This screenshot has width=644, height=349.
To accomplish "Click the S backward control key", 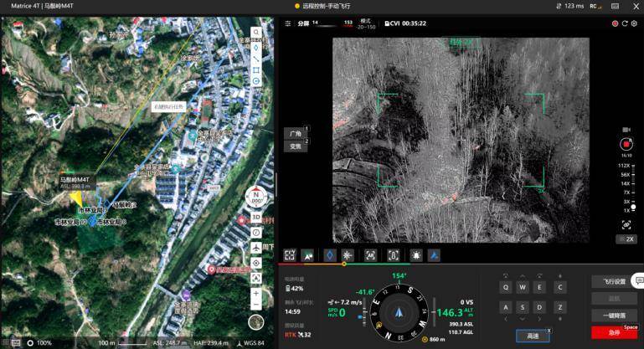I will tap(523, 307).
